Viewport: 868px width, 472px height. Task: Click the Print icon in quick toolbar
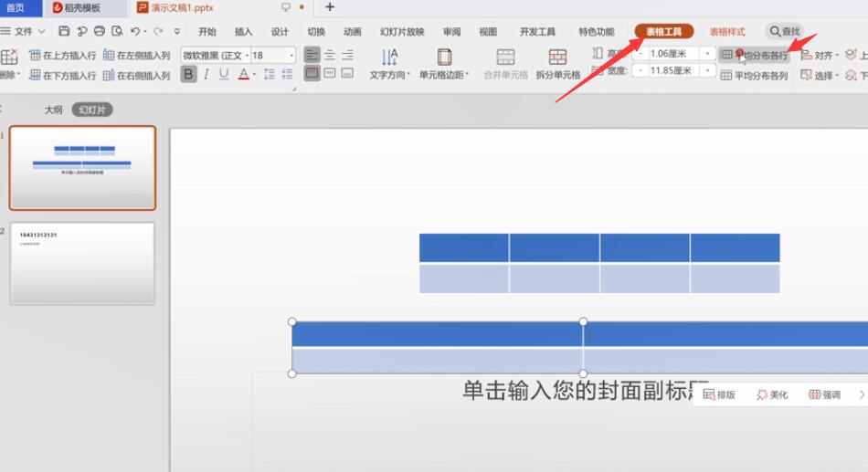pyautogui.click(x=99, y=31)
